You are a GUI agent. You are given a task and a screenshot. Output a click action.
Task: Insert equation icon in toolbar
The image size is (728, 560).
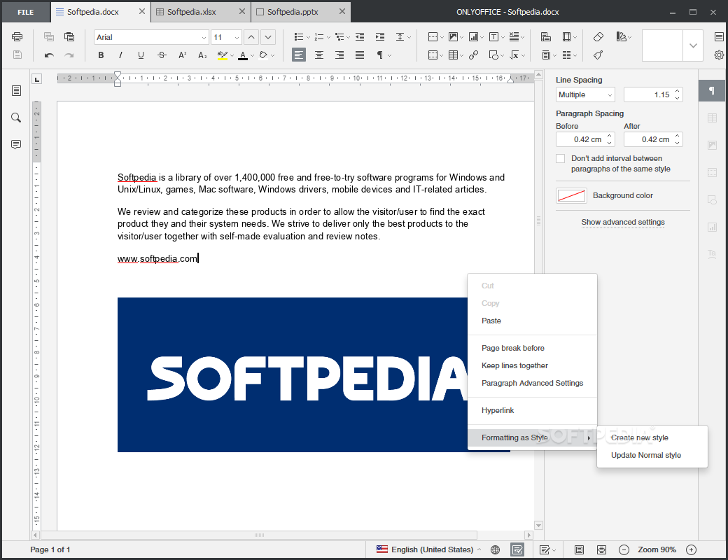514,55
